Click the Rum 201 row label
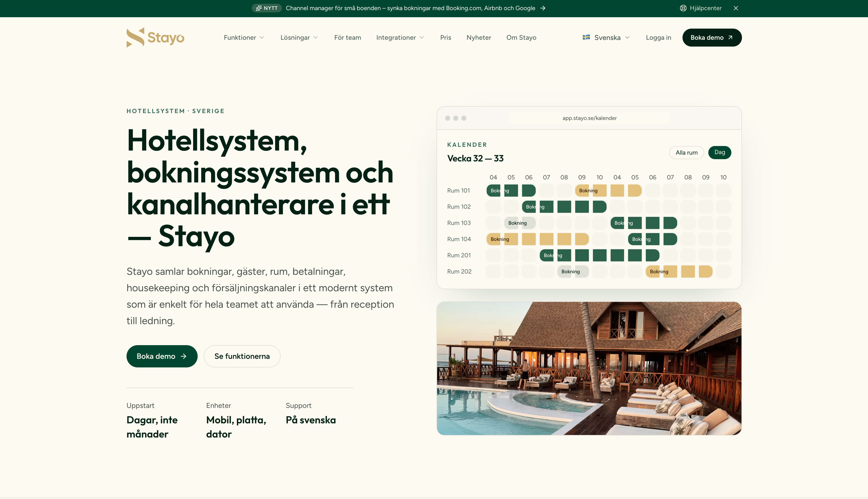 (459, 255)
